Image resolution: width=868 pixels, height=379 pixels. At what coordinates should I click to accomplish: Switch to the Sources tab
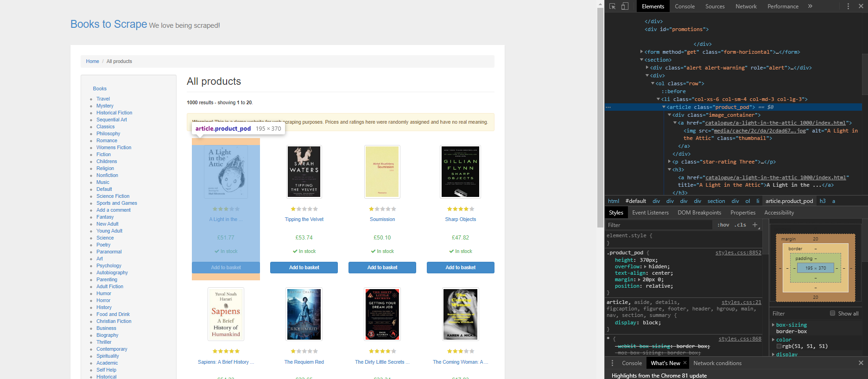tap(715, 6)
